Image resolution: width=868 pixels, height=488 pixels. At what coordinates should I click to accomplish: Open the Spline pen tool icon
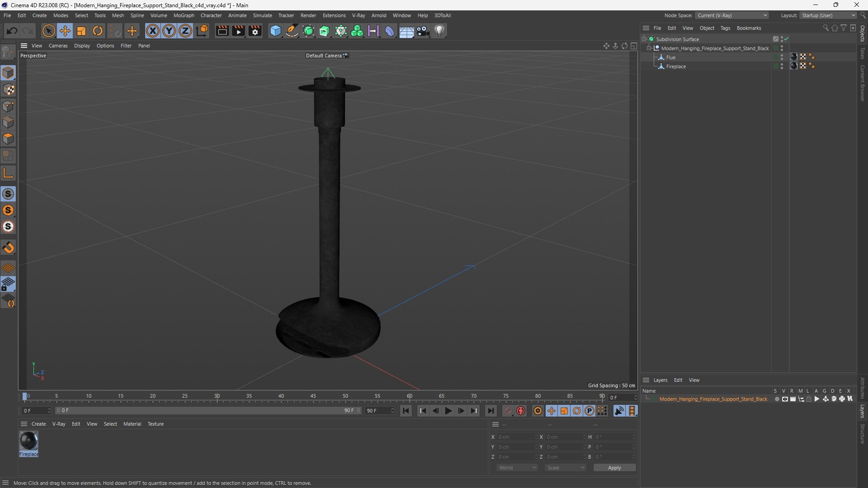(x=292, y=31)
